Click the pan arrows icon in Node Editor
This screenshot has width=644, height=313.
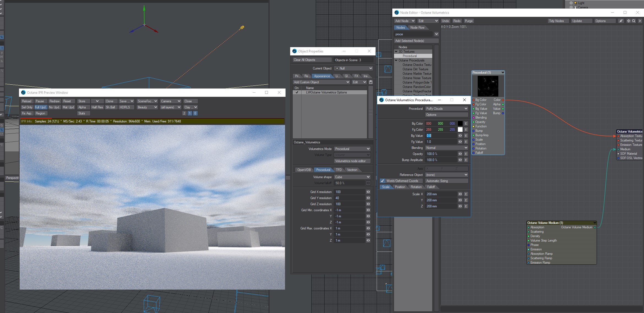pos(629,21)
